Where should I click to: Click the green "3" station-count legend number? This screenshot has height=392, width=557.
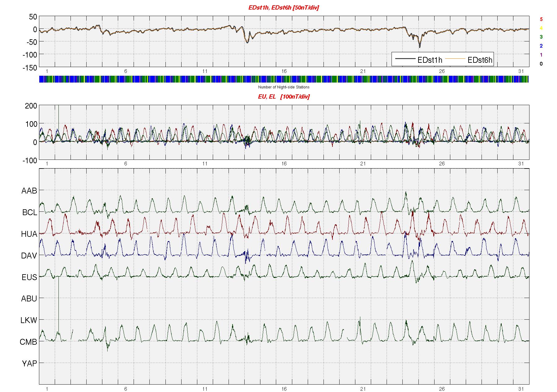click(541, 37)
